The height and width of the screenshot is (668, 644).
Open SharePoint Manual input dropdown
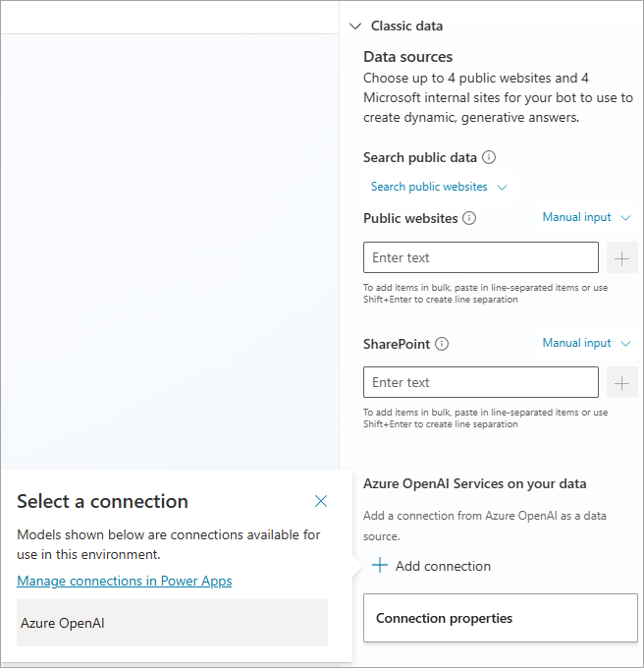point(586,343)
